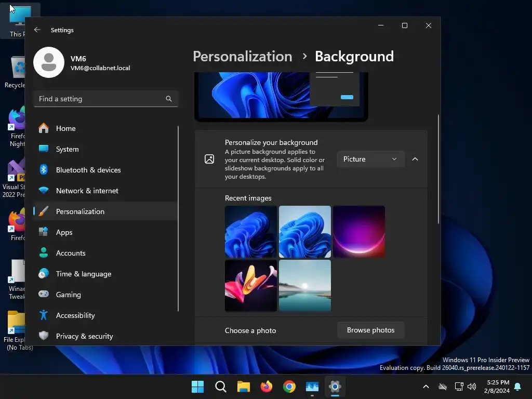Click the Time & language clock icon
Image resolution: width=532 pixels, height=399 pixels.
click(x=44, y=273)
